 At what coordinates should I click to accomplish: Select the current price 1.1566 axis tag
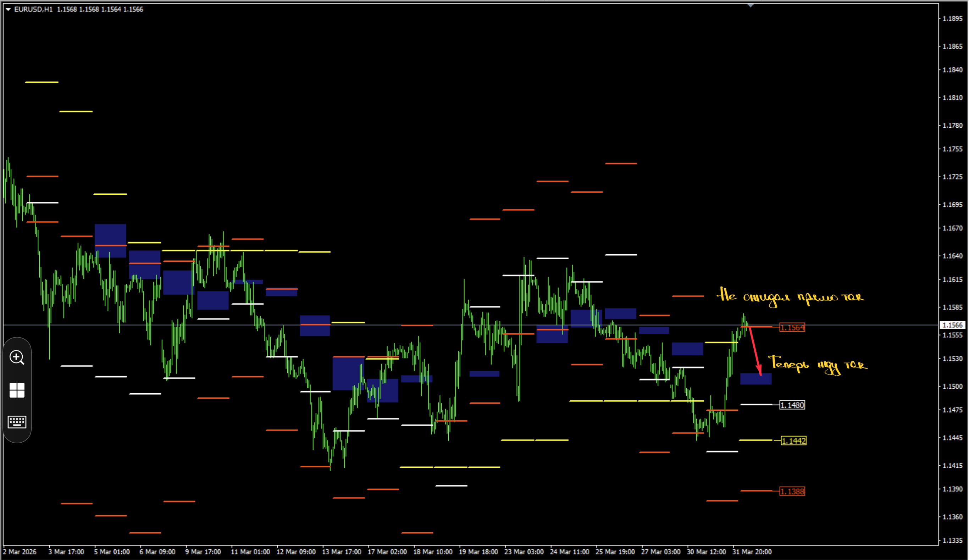click(952, 325)
